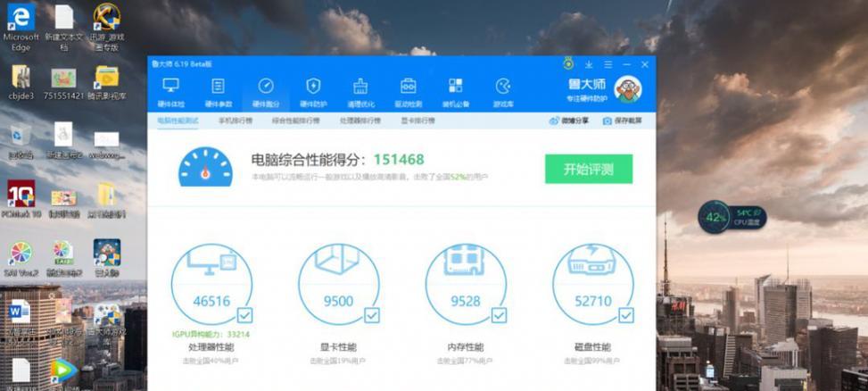Click 微博分享 share link
The width and height of the screenshot is (868, 391).
[x=568, y=121]
